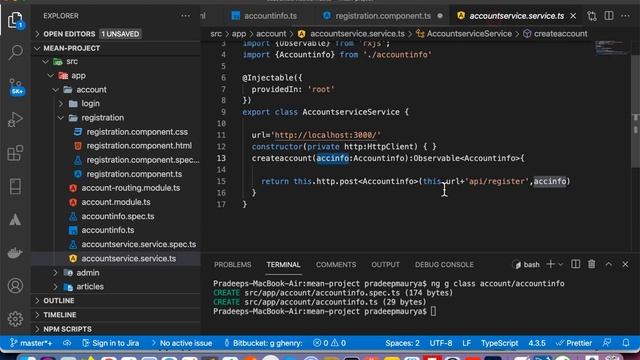Screen dimensions: 640x360
Task: Switch to accountinfo.ts editor tab
Action: [x=264, y=16]
